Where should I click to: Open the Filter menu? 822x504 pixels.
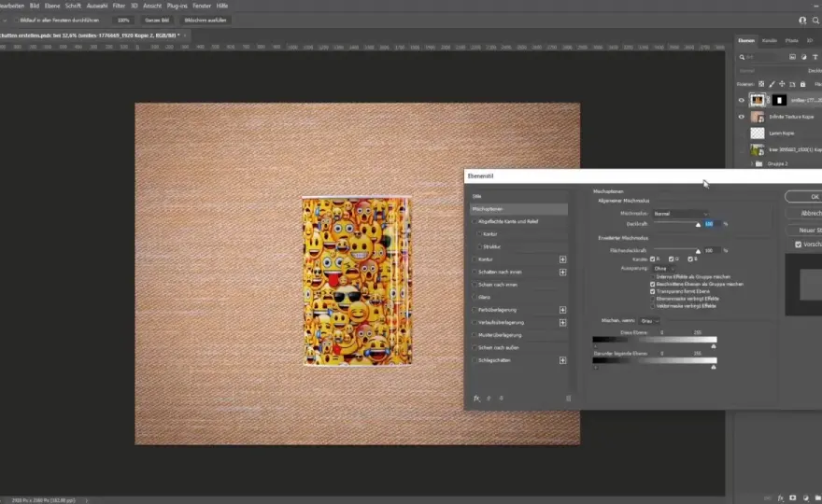(119, 6)
